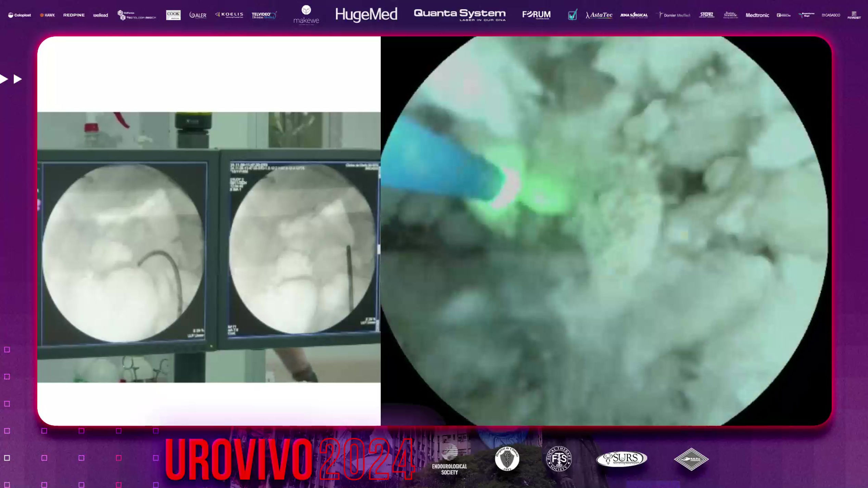Click the HAWK sponsor logo

pyautogui.click(x=47, y=15)
